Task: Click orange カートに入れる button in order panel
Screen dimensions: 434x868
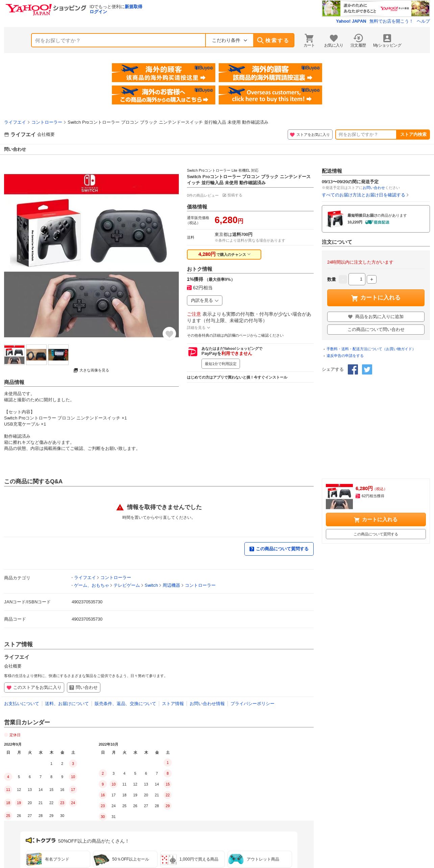Action: click(376, 298)
